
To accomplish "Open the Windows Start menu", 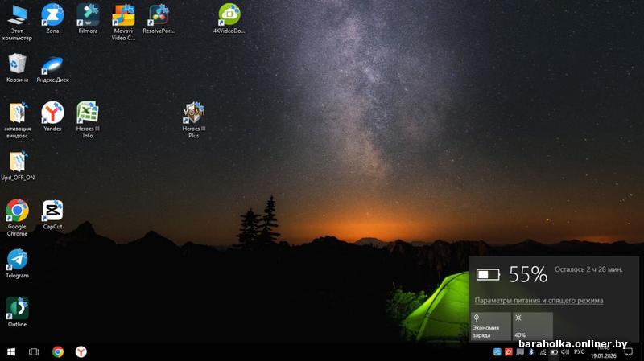I will 11,351.
